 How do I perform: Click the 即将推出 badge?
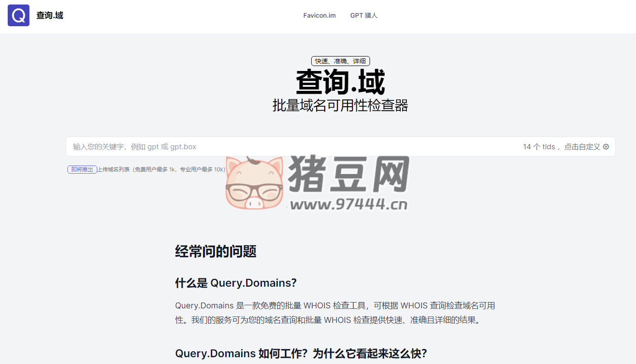82,170
